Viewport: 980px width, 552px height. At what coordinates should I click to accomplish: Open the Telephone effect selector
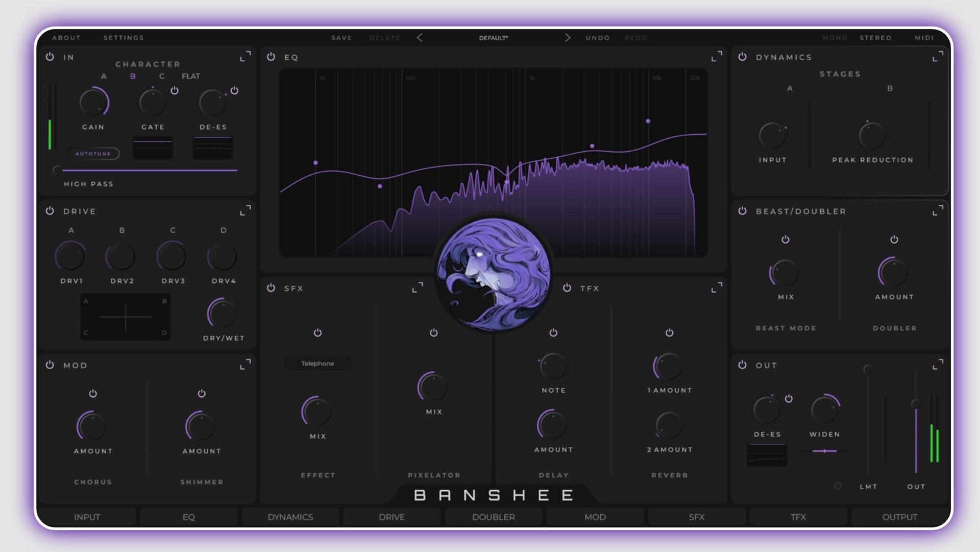(x=317, y=364)
